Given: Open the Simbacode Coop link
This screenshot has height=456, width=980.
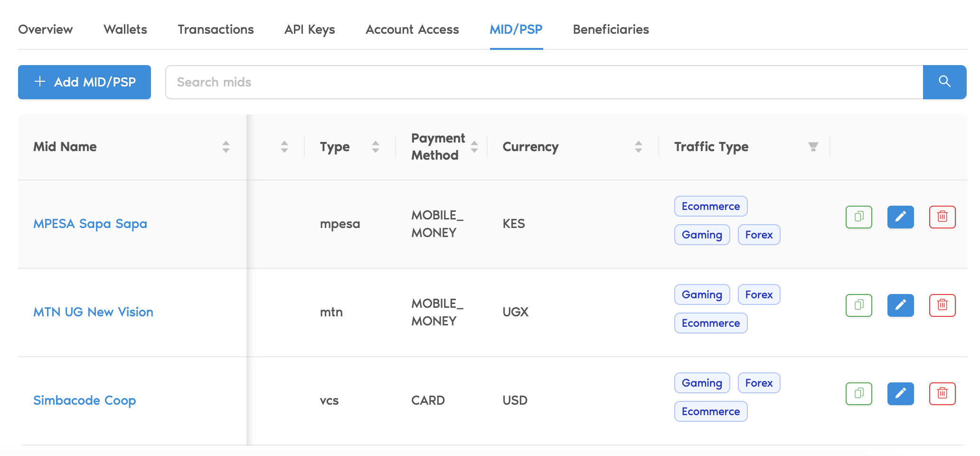Looking at the screenshot, I should (x=85, y=400).
